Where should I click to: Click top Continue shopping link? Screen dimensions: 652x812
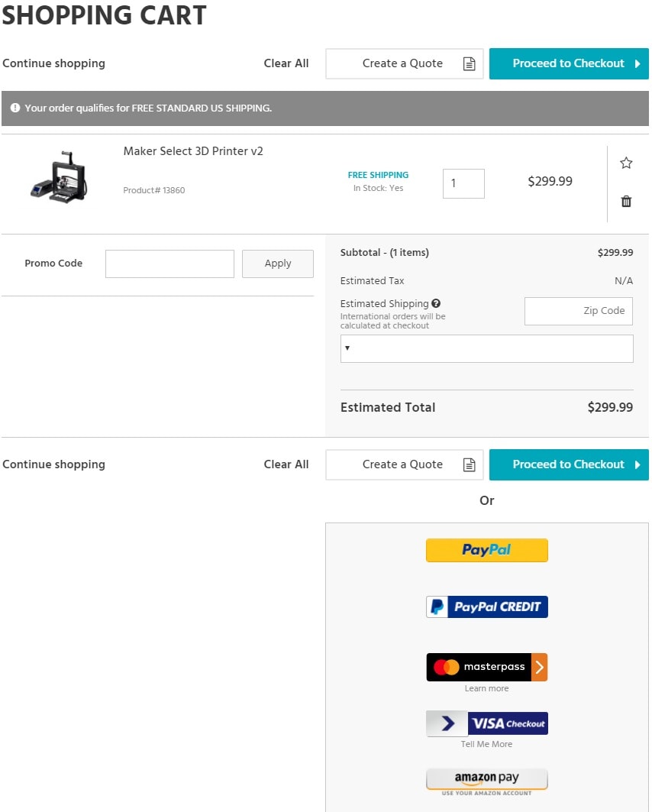pyautogui.click(x=53, y=63)
